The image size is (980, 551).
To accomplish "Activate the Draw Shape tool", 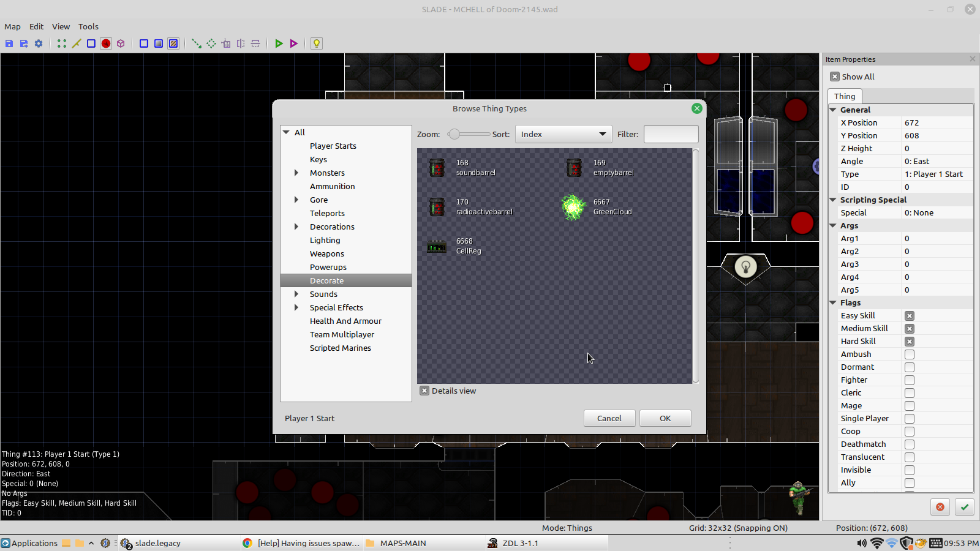I will pyautogui.click(x=211, y=43).
